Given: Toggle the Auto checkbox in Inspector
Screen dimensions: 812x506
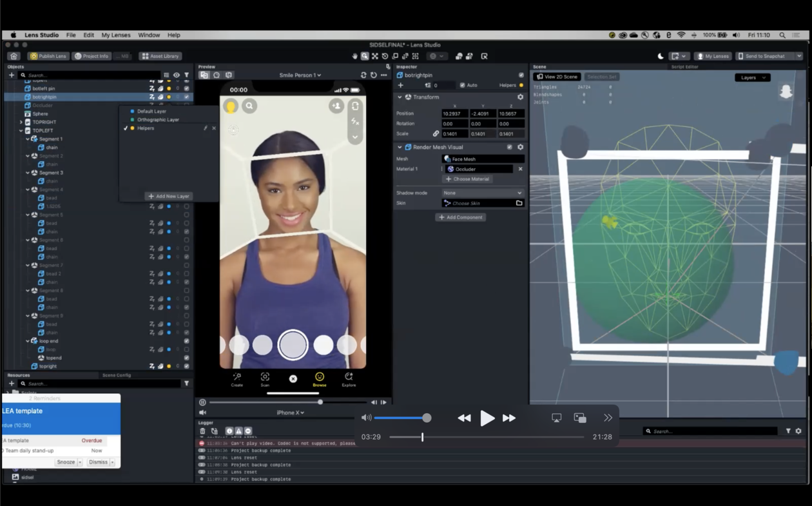Looking at the screenshot, I should coord(462,85).
